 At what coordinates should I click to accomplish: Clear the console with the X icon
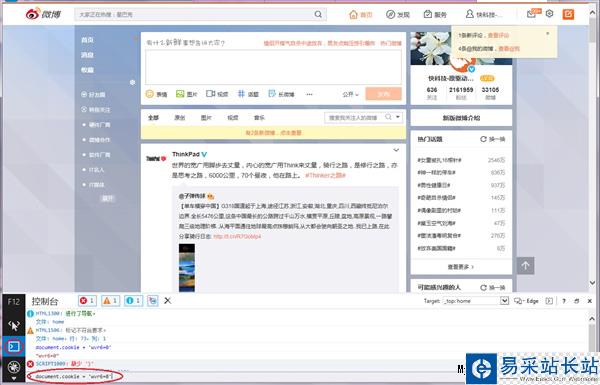[x=168, y=300]
